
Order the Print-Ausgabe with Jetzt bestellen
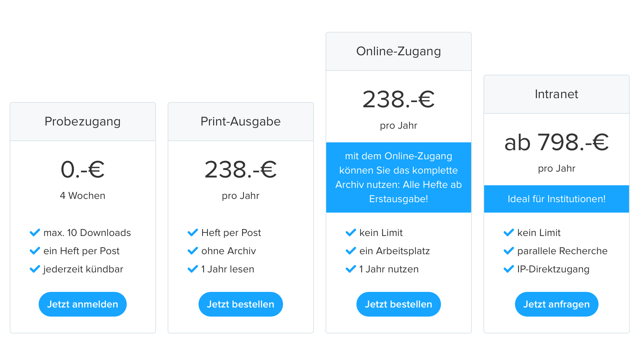tap(240, 304)
